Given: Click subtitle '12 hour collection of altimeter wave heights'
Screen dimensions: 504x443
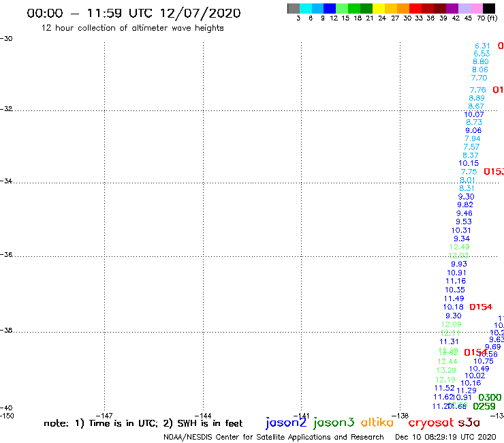Looking at the screenshot, I should [132, 28].
